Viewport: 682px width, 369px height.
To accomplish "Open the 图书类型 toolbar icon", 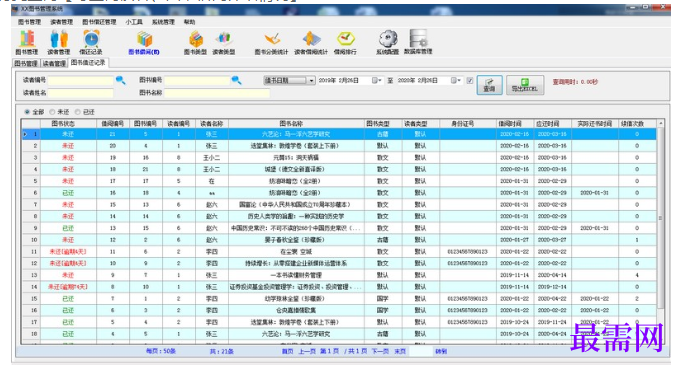I will click(195, 43).
